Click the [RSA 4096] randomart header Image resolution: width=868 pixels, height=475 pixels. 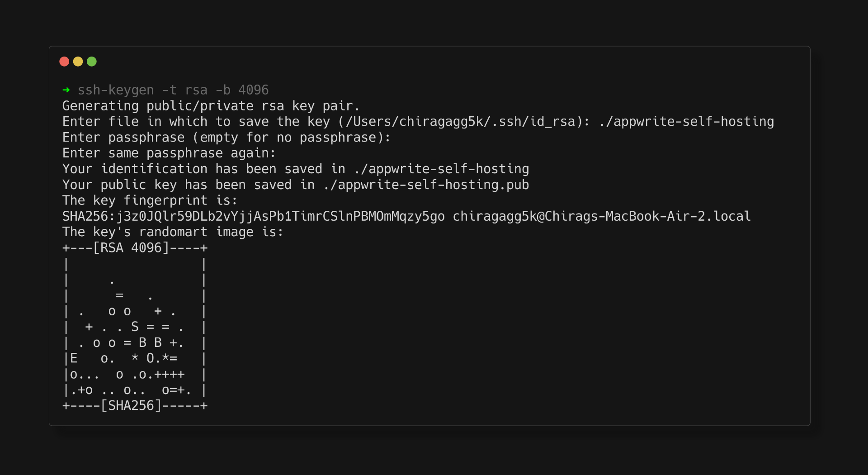click(131, 248)
